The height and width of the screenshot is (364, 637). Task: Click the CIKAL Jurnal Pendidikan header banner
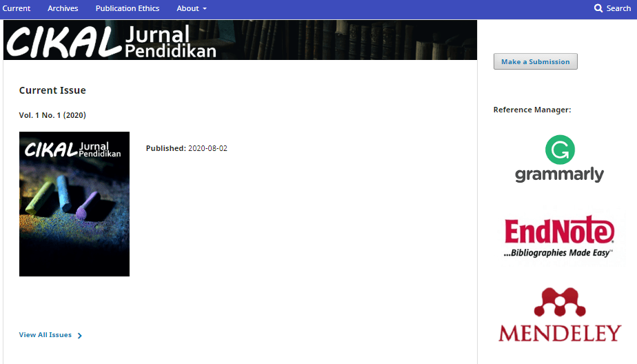[x=240, y=40]
